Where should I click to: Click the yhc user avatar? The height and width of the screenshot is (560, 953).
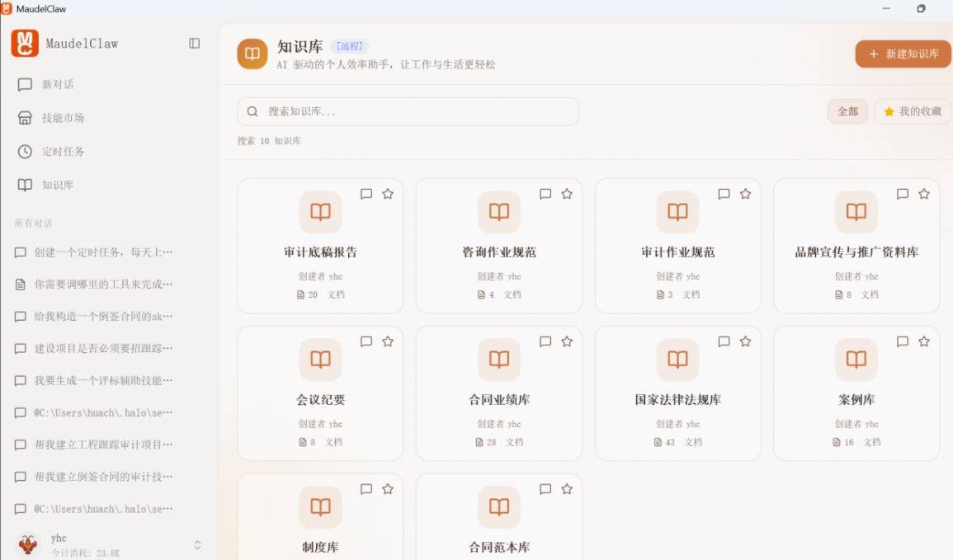28,544
